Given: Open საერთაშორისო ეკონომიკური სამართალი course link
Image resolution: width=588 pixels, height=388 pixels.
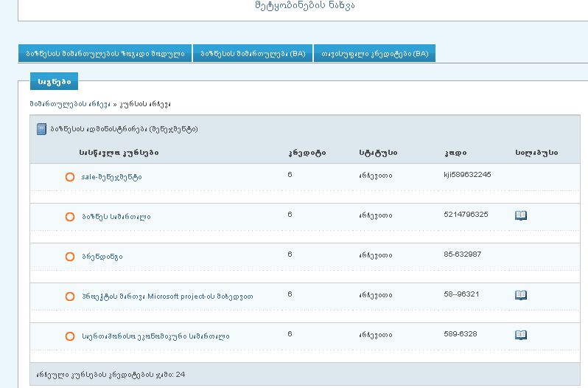Looking at the screenshot, I should point(155,336).
